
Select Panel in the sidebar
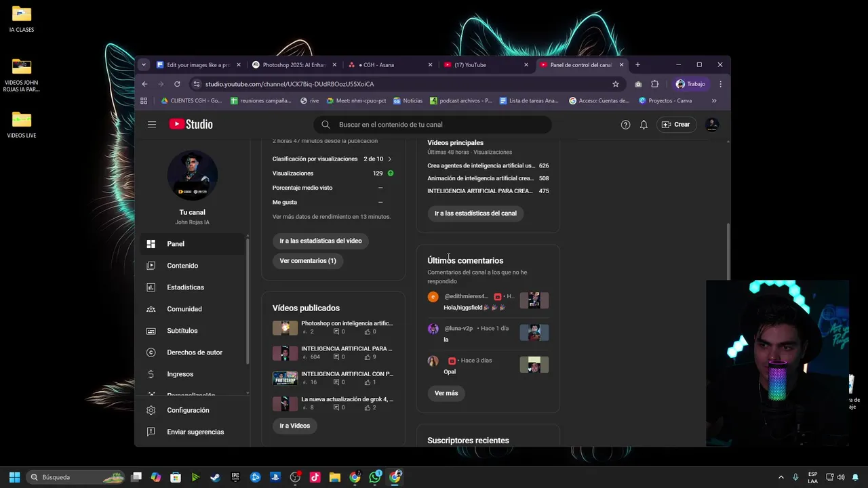click(193, 244)
